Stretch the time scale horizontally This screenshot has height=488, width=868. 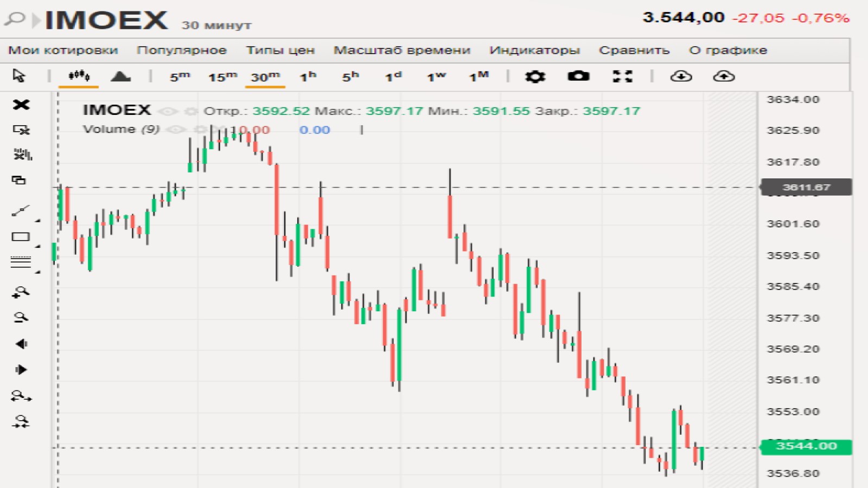pos(21,396)
